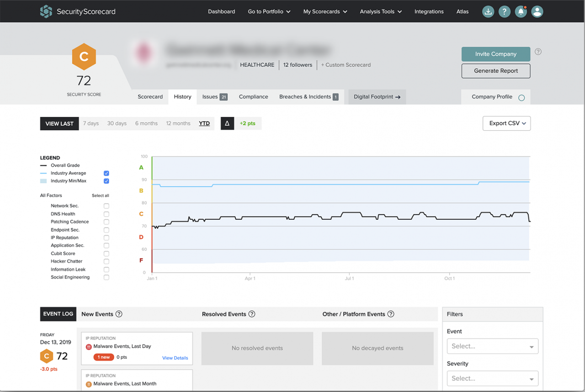Enable the Network Sec. factor checkbox
This screenshot has width=585, height=392.
coord(106,206)
